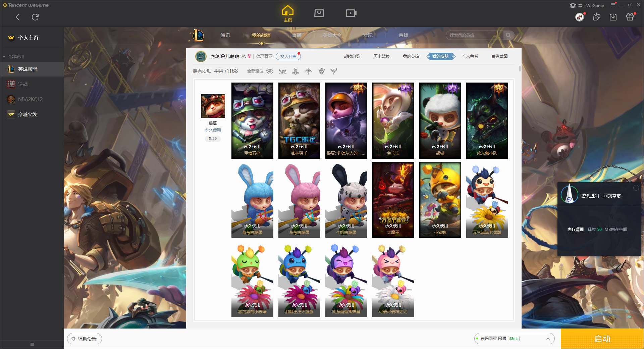
Task: Open the 熊猫 skin card
Action: 440,120
